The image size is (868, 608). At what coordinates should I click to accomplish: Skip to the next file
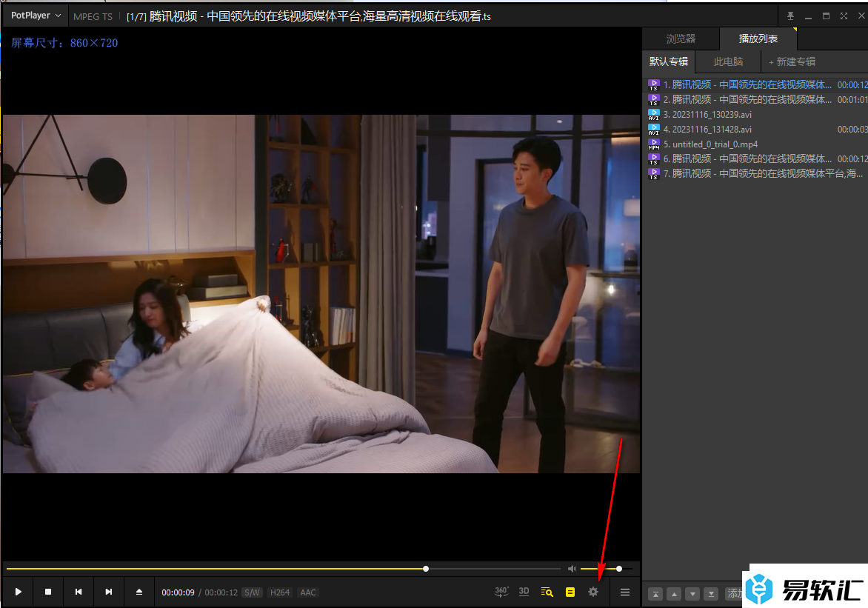(108, 592)
